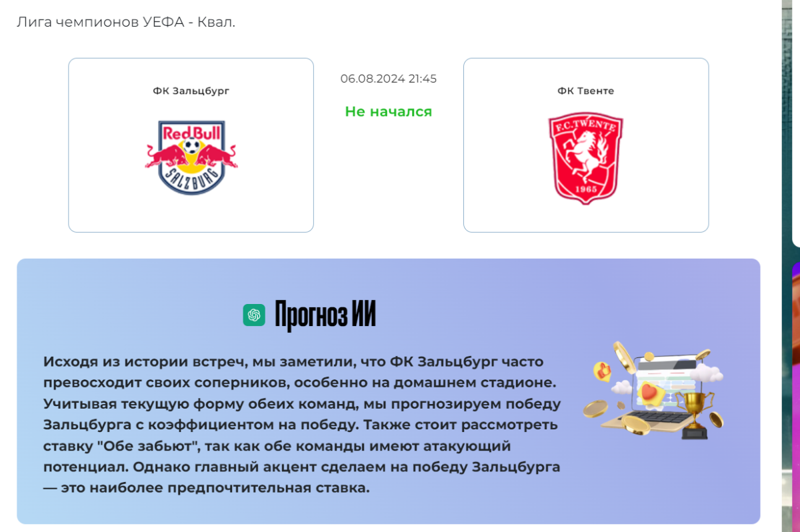Click the green ChatGPT icon beside Прогноз ИИ
Viewport: 800px width, 532px height.
point(254,315)
